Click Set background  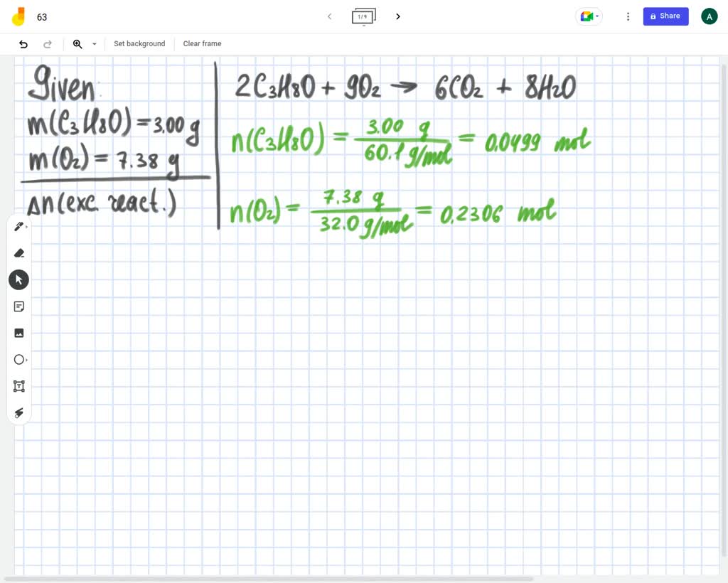click(139, 43)
